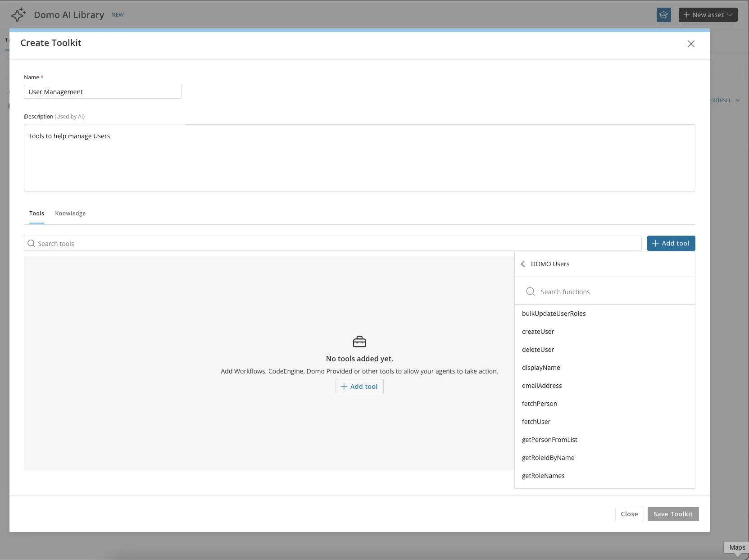
Task: Focus the Search tools field
Action: 332,243
